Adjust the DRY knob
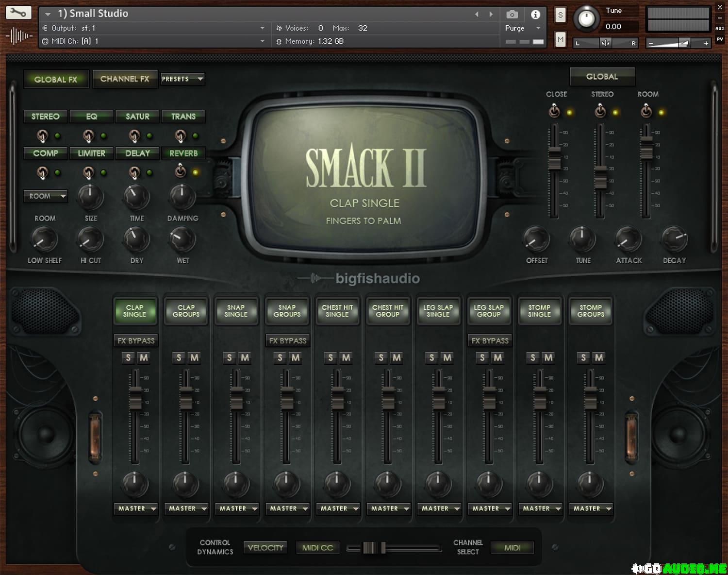The image size is (728, 575). point(137,239)
